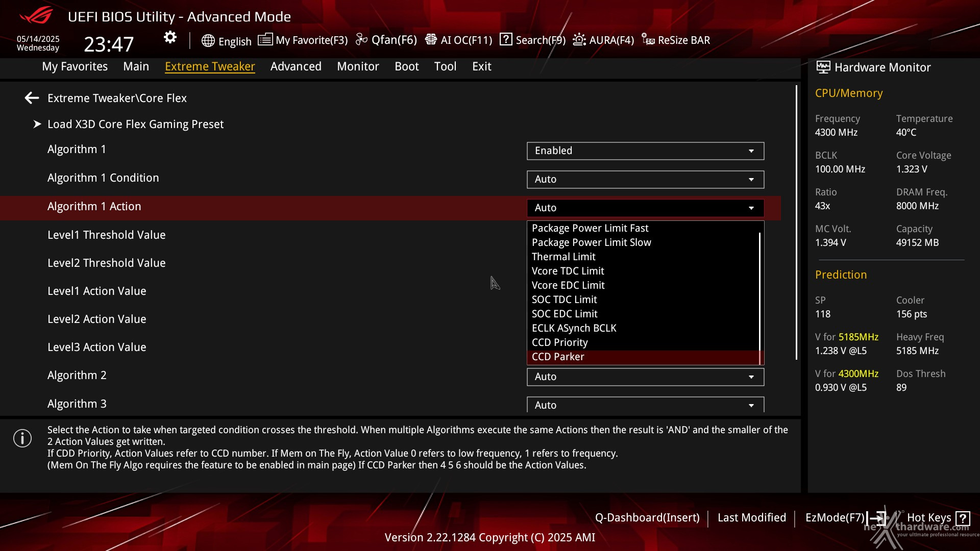
Task: Expand Load X3D Core Flex Gaming Preset
Action: click(135, 124)
